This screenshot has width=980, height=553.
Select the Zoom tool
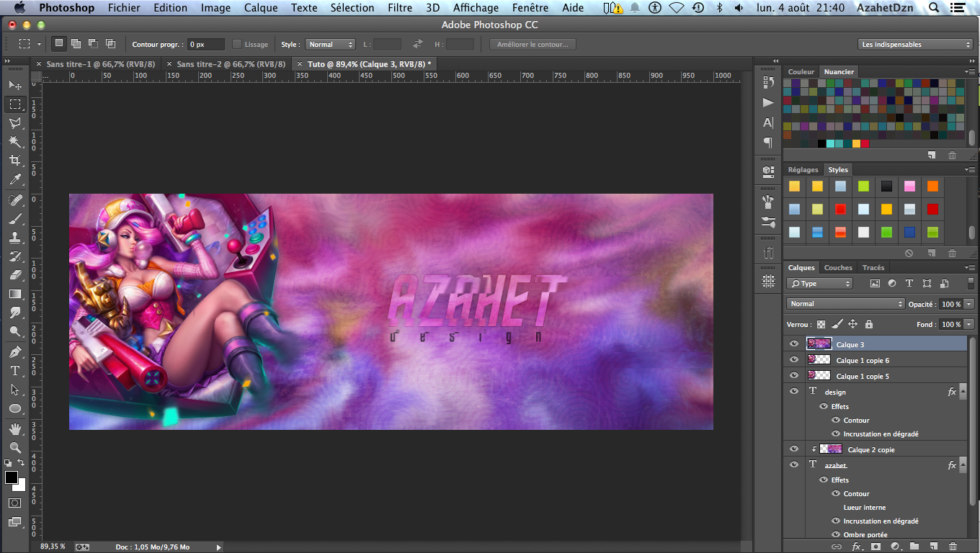coord(14,448)
